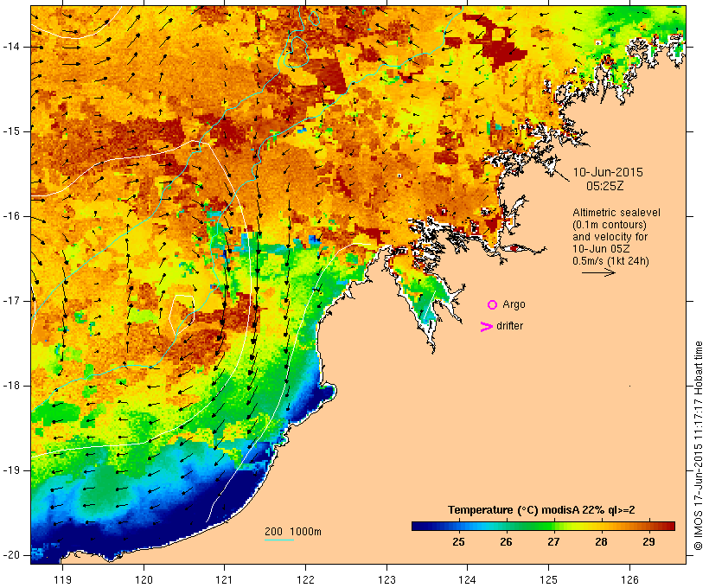Screen dimensions: 709x588
Task: Click the 'Argo' legend label
Action: tap(514, 304)
